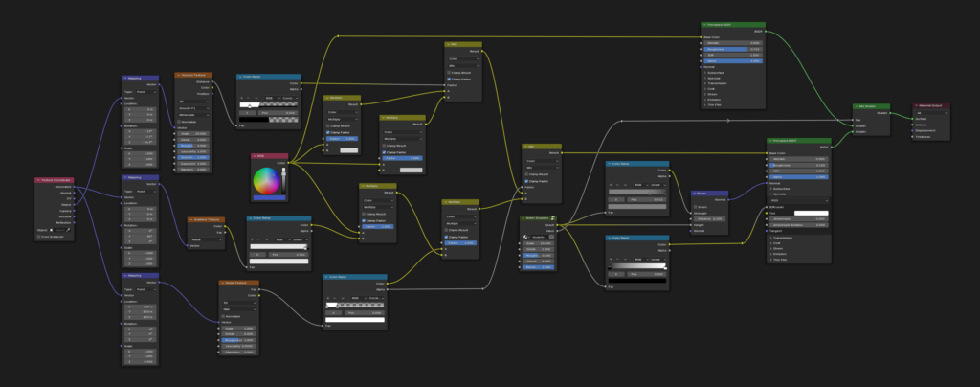The image size is (980, 387).
Task: Click the Specular Tint swatch in the lower Principled BSDF
Action: click(x=811, y=213)
